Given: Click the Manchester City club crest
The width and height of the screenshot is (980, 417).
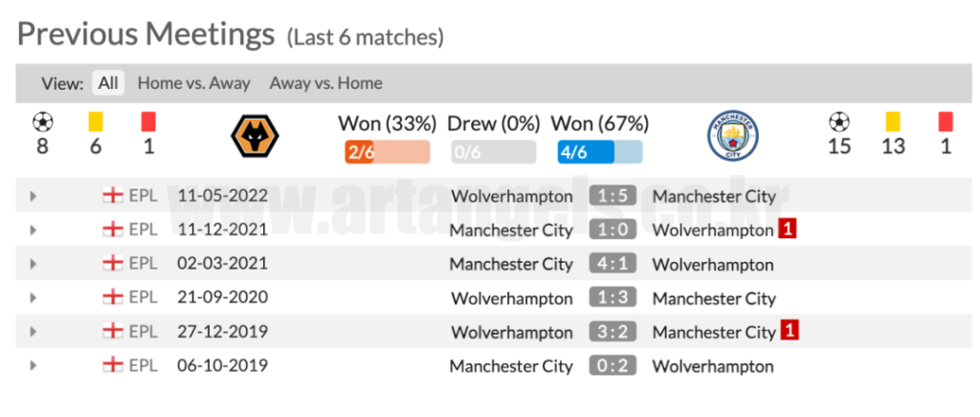Looking at the screenshot, I should [731, 135].
